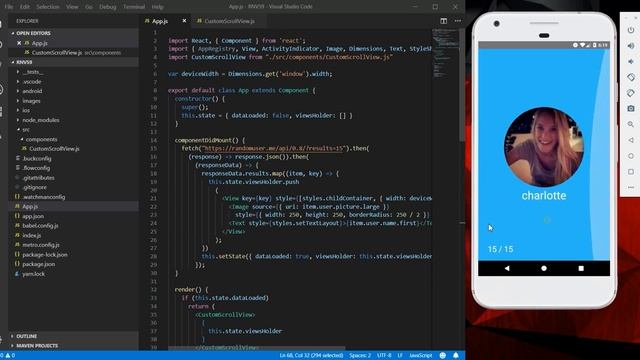Screen dimensions: 640x360
Task: Click the notifications bell in status bar
Action: (456, 356)
